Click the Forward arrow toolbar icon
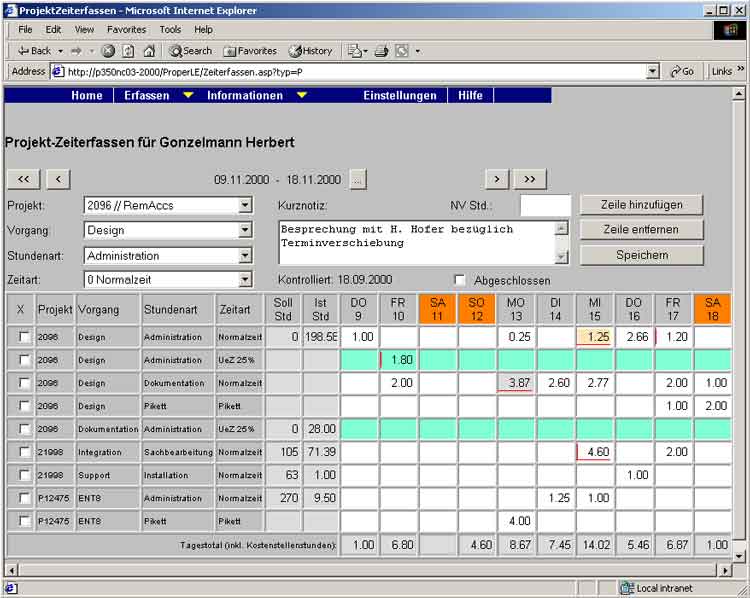 (x=76, y=51)
